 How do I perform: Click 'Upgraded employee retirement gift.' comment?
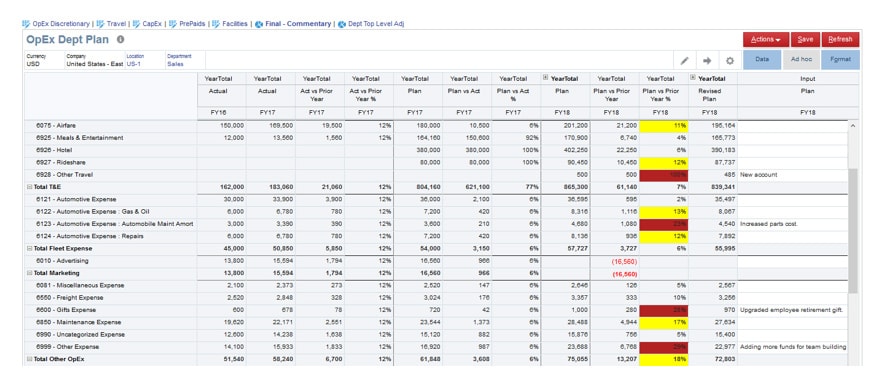[792, 310]
